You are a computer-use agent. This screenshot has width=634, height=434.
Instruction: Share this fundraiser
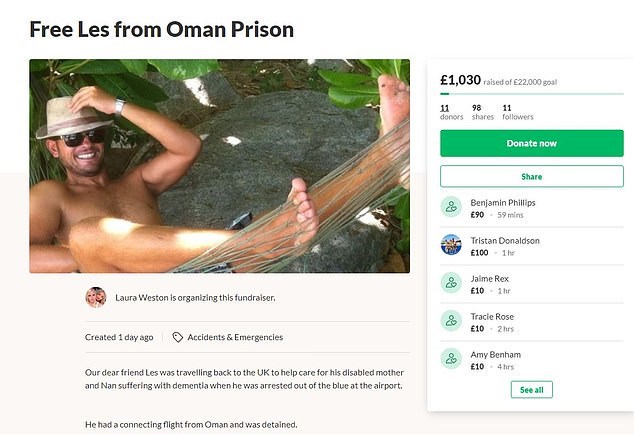(531, 176)
